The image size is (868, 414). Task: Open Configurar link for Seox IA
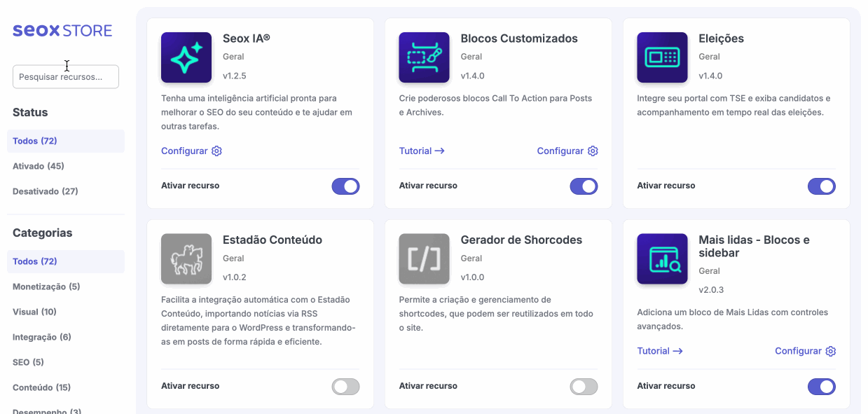(x=185, y=151)
